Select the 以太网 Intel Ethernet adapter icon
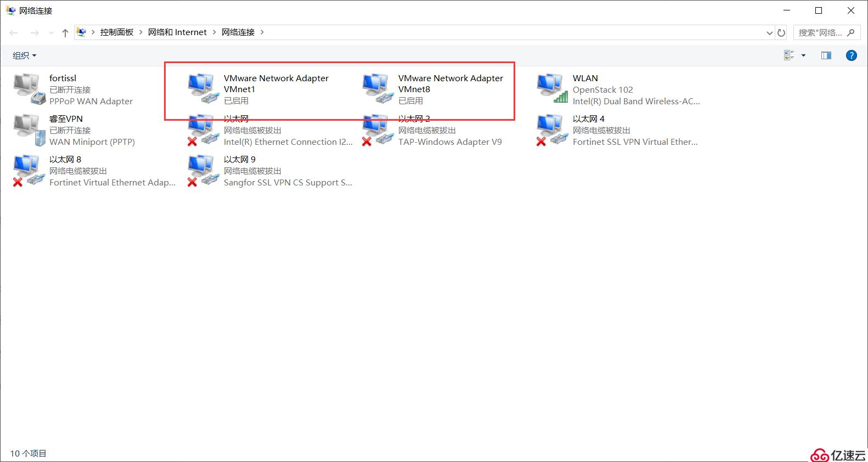Screen dimensions: 868x462 (x=204, y=130)
